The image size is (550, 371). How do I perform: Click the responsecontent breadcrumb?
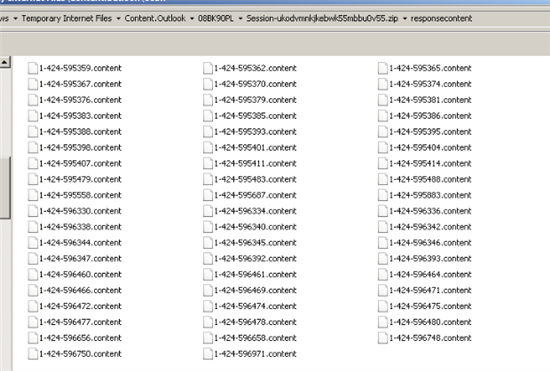(x=441, y=18)
